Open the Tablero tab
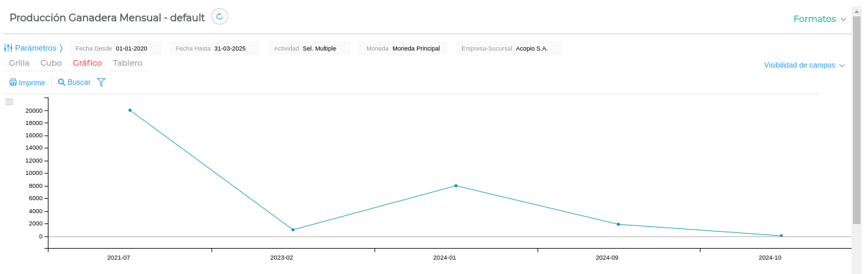Viewport: 868px width, 274px height. click(128, 63)
